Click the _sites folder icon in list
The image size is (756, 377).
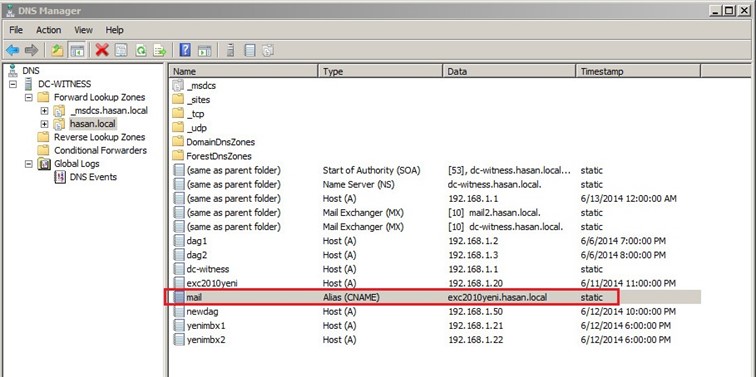pos(178,100)
